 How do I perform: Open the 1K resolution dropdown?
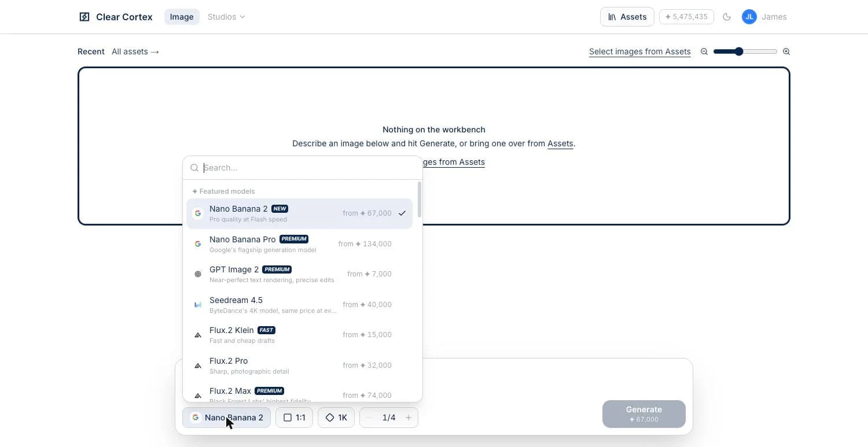pos(336,418)
